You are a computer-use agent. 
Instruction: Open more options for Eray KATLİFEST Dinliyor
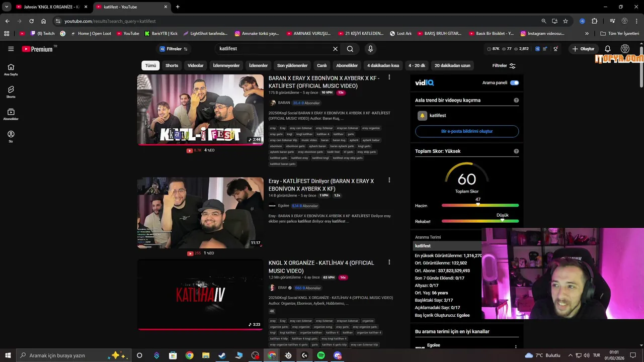(389, 180)
